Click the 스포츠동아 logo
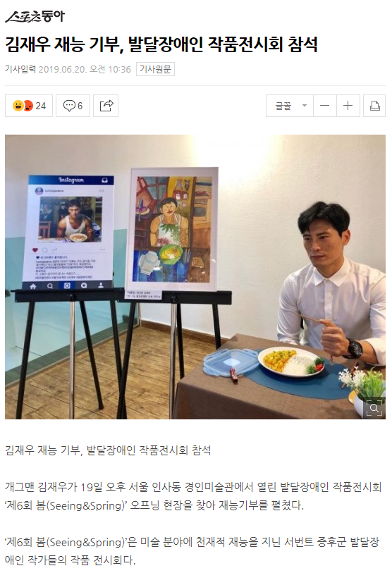Image resolution: width=392 pixels, height=573 pixels. (x=35, y=16)
